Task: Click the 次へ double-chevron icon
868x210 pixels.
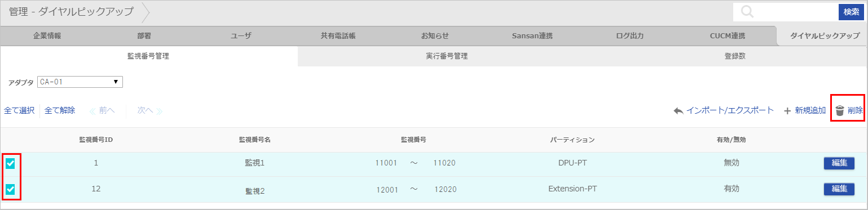Action: (x=160, y=111)
